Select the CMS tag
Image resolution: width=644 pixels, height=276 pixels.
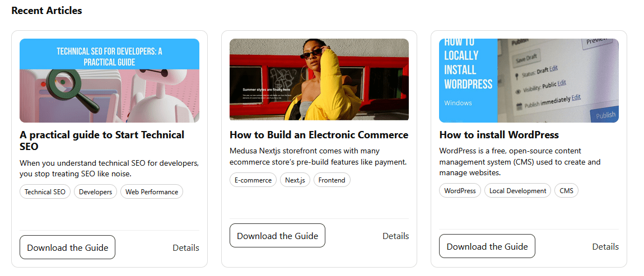566,190
